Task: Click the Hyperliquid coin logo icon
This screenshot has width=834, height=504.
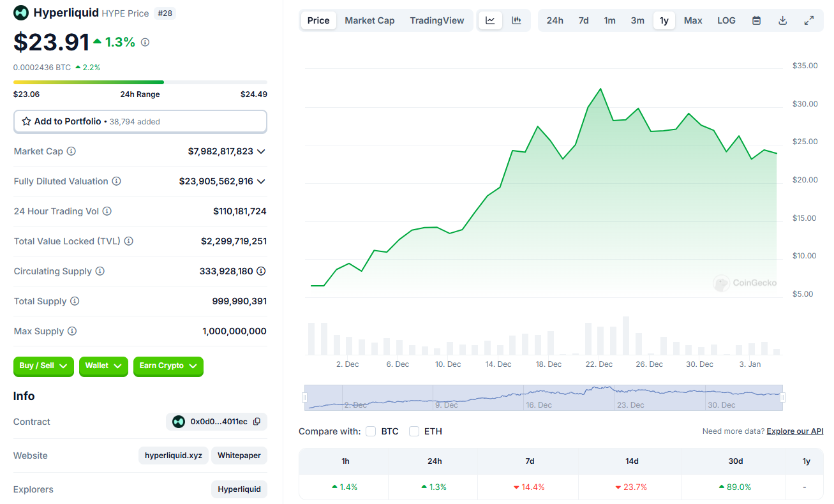Action: (x=21, y=13)
